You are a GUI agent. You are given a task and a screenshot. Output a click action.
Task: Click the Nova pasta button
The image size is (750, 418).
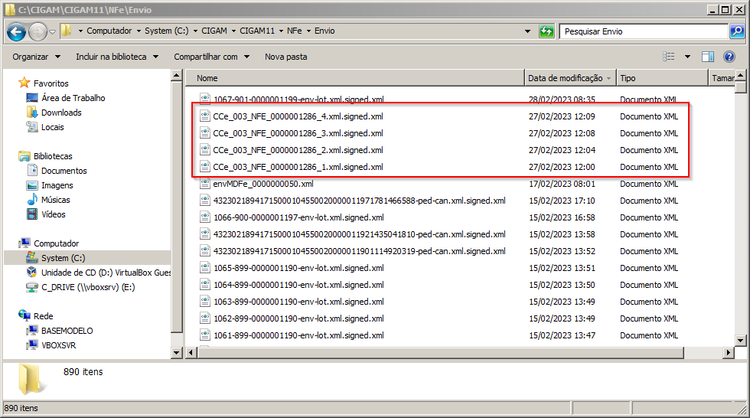[x=286, y=57]
